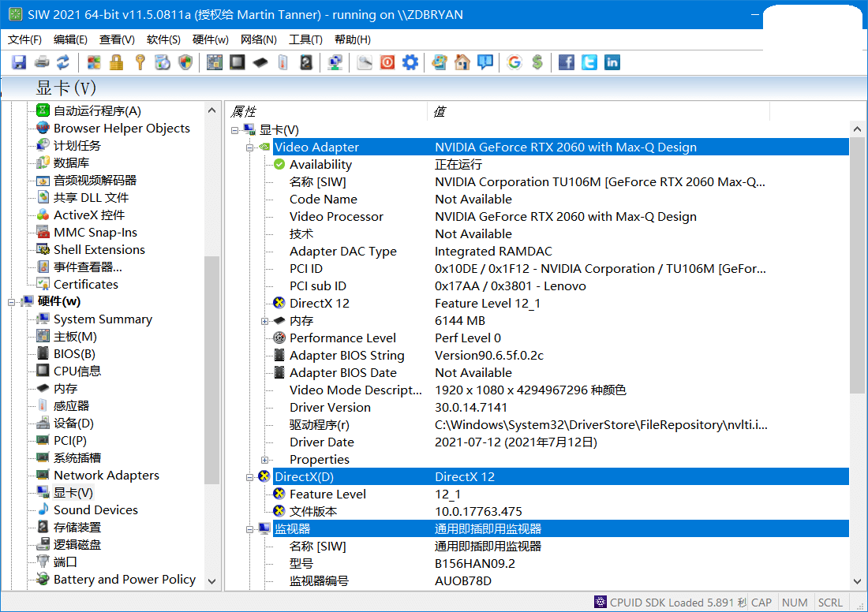Select Sound Devices in the tree
This screenshot has height=612, width=868.
point(95,509)
